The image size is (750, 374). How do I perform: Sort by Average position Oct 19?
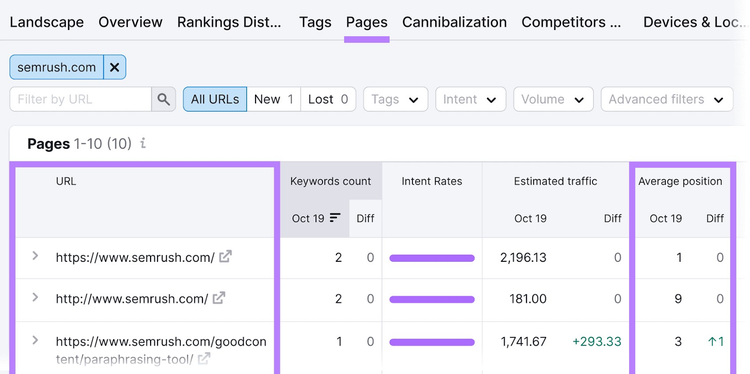coord(665,219)
